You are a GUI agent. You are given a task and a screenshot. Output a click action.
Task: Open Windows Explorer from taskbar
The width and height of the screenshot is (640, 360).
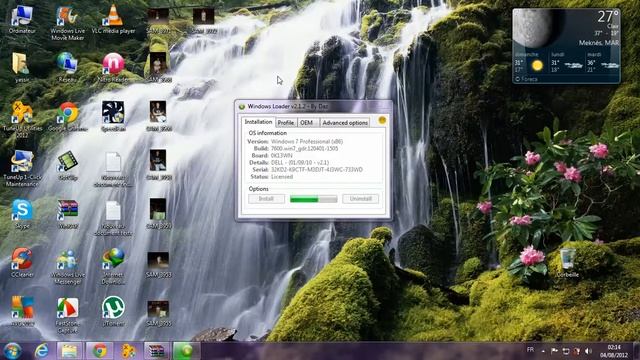(x=69, y=351)
